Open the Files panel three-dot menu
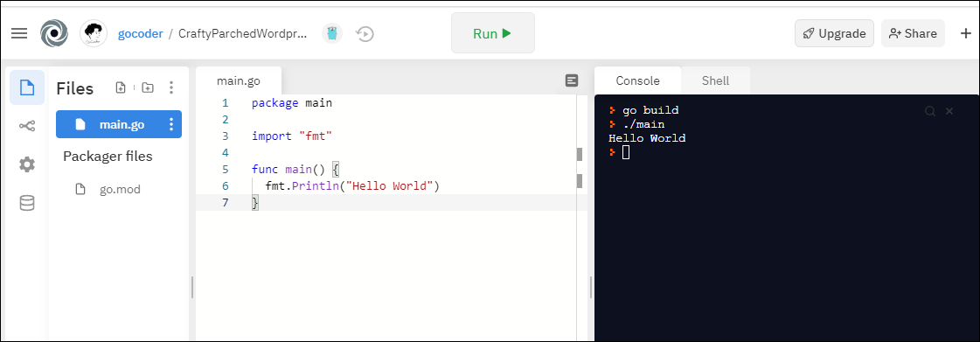 [x=171, y=87]
